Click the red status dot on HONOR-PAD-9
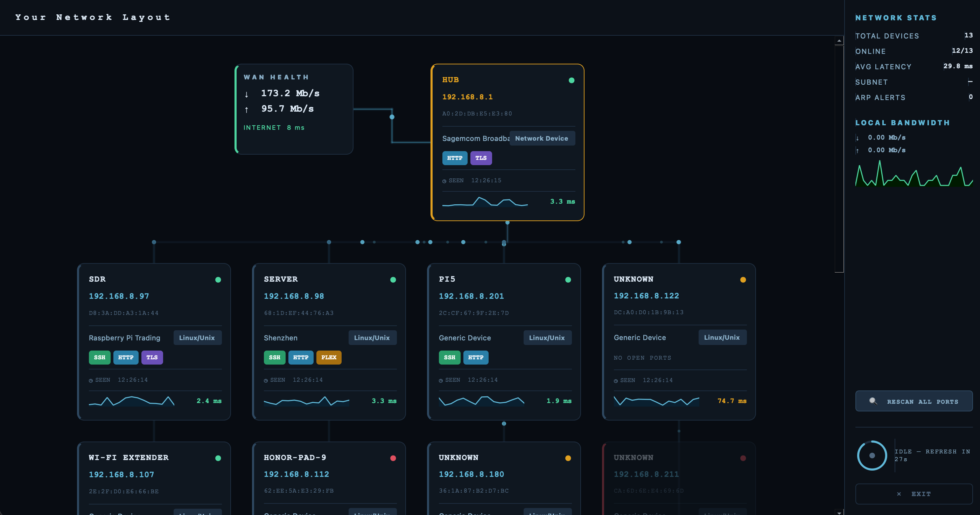This screenshot has width=980, height=515. (393, 458)
